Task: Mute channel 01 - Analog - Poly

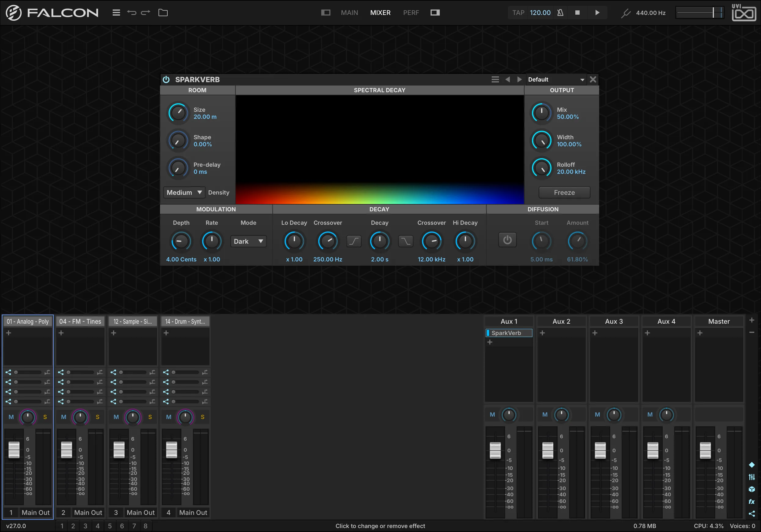Action: tap(11, 417)
